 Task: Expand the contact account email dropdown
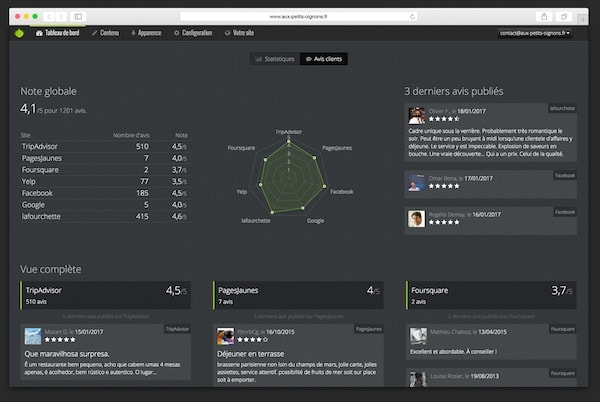click(x=535, y=33)
